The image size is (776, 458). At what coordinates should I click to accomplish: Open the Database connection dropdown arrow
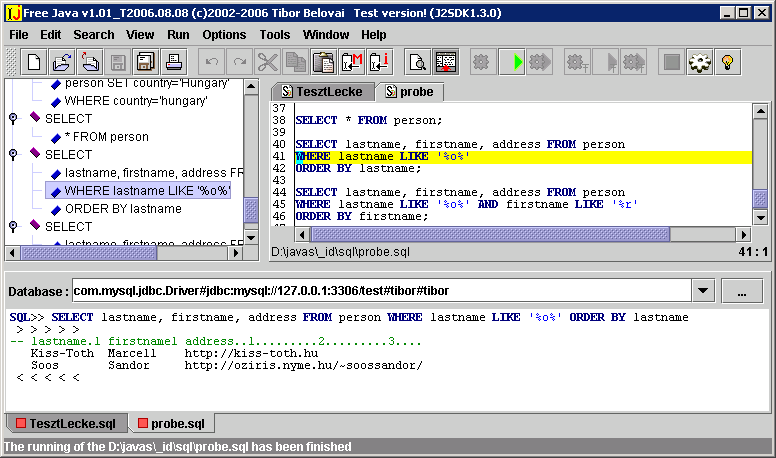pyautogui.click(x=701, y=292)
